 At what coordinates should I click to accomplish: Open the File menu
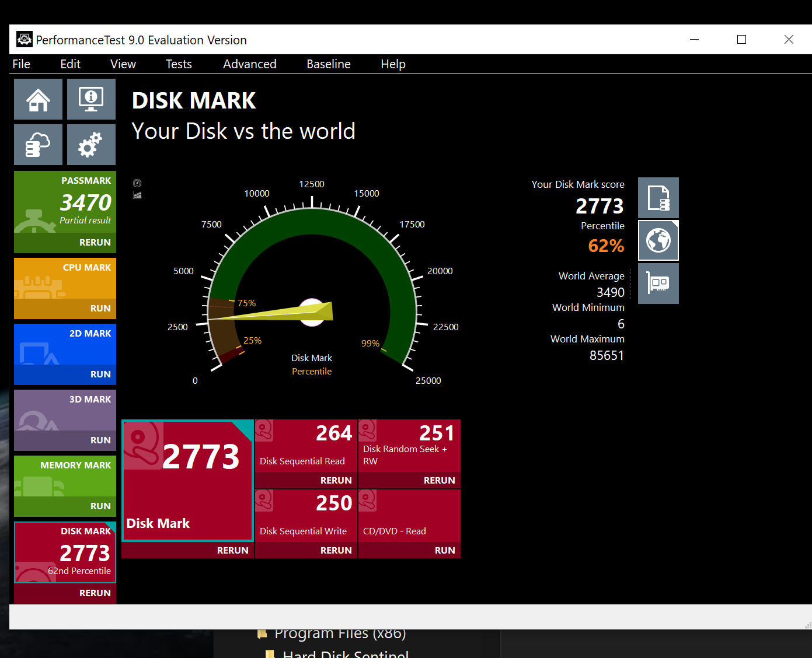[x=22, y=64]
